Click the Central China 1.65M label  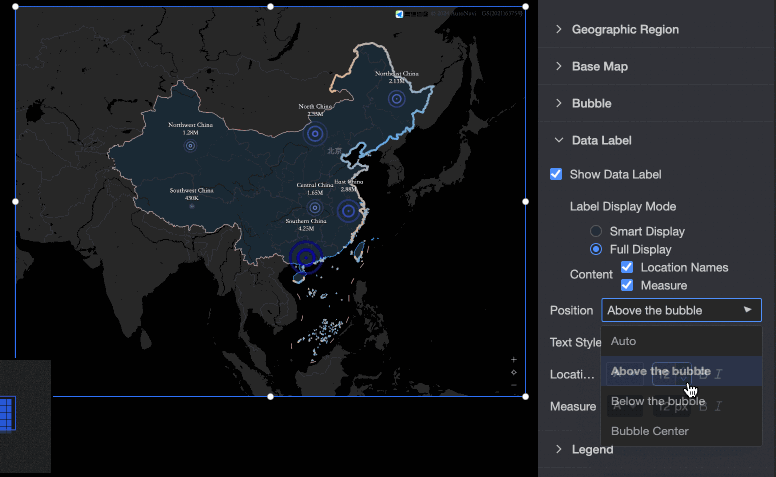[x=315, y=189]
